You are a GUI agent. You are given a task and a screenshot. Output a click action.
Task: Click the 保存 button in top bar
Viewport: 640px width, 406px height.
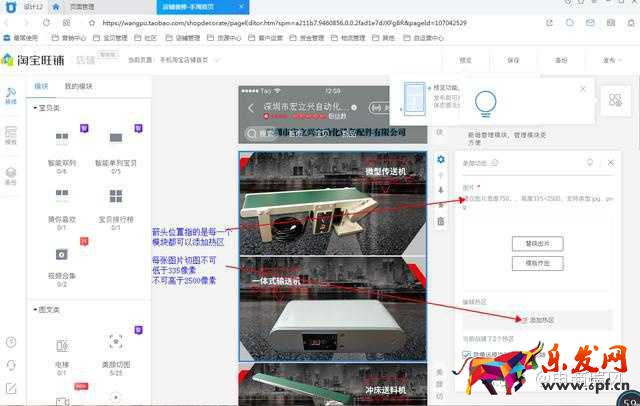(x=513, y=60)
